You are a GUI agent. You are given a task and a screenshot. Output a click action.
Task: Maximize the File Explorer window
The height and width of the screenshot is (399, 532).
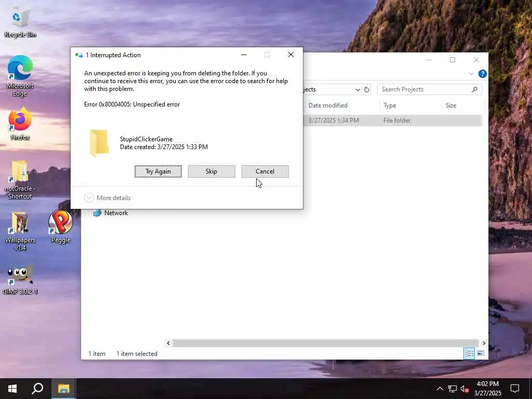coord(453,60)
